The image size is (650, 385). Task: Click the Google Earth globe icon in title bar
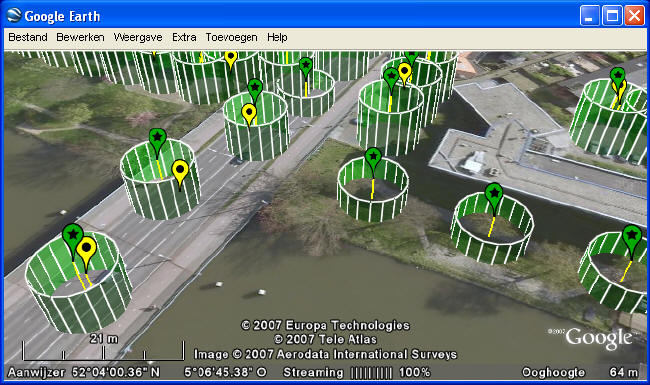(14, 16)
